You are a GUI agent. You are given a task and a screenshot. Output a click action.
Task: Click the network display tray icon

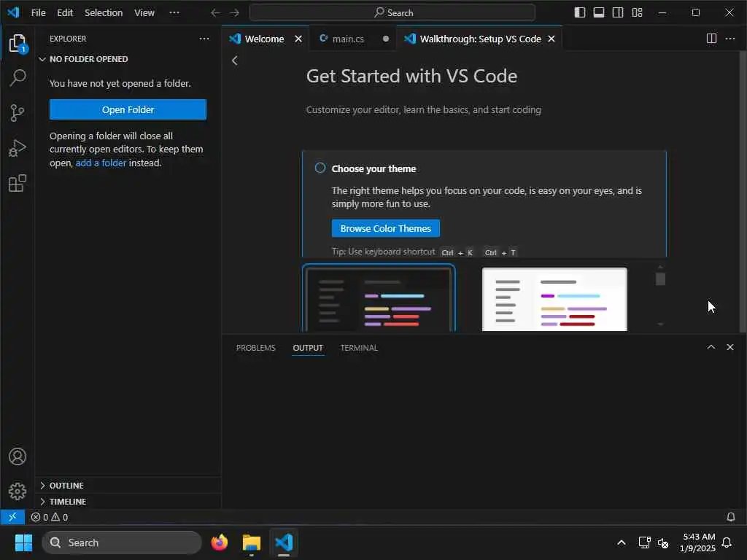click(644, 542)
